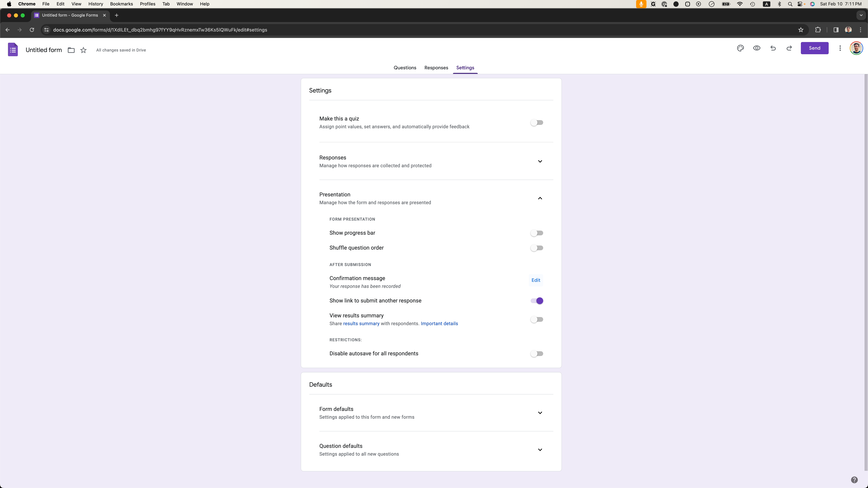Turn on Show progress bar
This screenshot has width=868, height=488.
coord(537,233)
